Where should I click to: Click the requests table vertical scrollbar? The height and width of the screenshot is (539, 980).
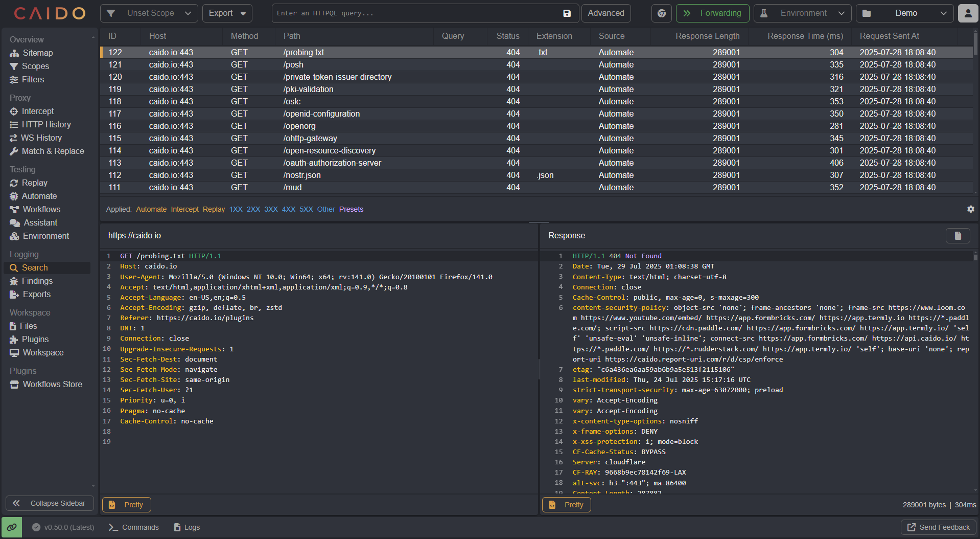point(975,43)
